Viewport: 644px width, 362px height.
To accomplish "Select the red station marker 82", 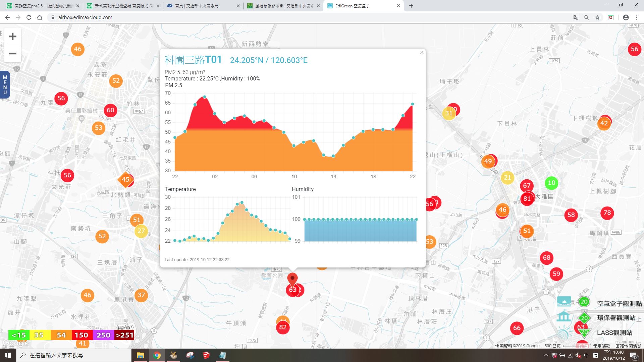I will [x=283, y=327].
